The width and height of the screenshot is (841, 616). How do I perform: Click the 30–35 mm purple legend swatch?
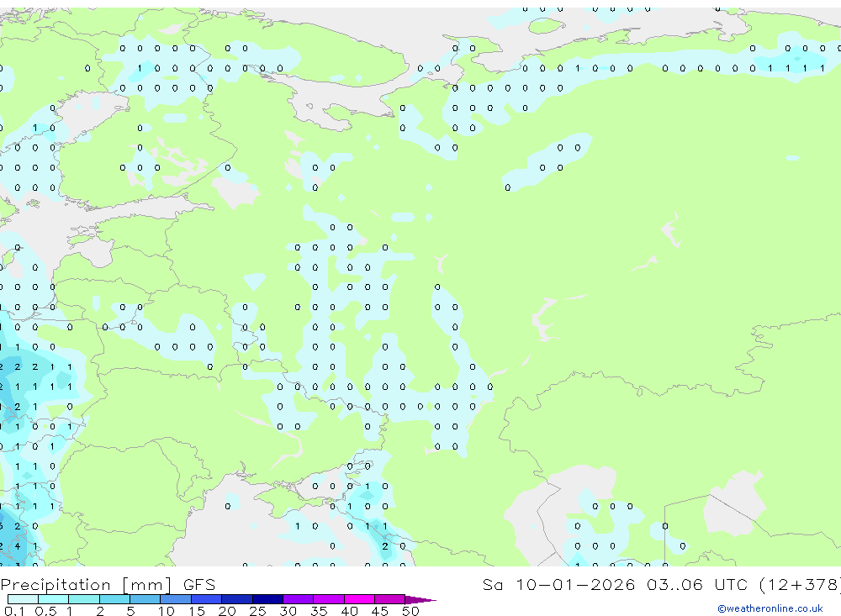299,599
